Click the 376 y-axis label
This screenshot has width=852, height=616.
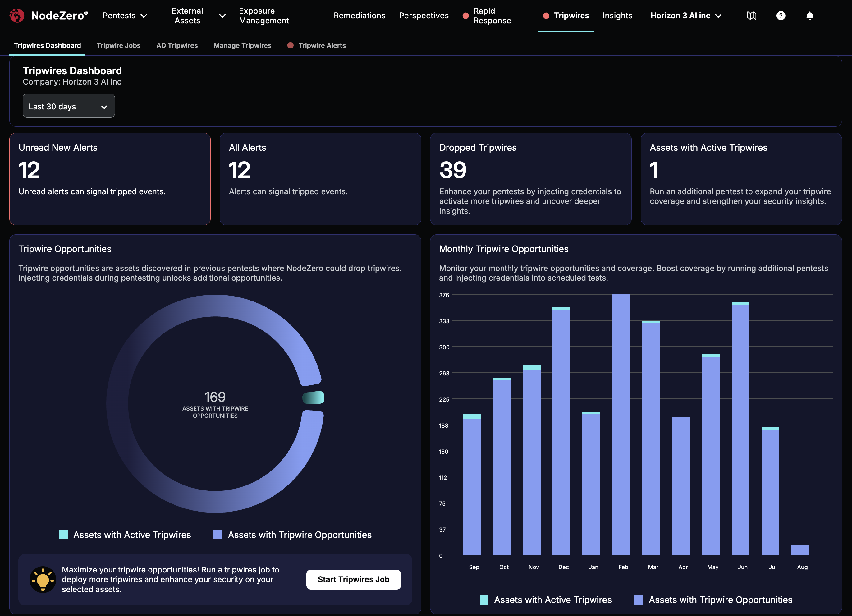pyautogui.click(x=444, y=295)
